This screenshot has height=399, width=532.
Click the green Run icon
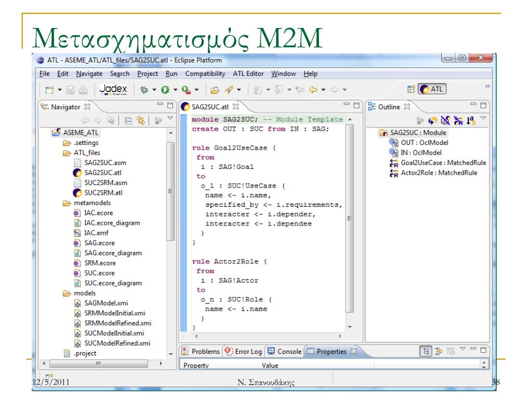pyautogui.click(x=165, y=90)
